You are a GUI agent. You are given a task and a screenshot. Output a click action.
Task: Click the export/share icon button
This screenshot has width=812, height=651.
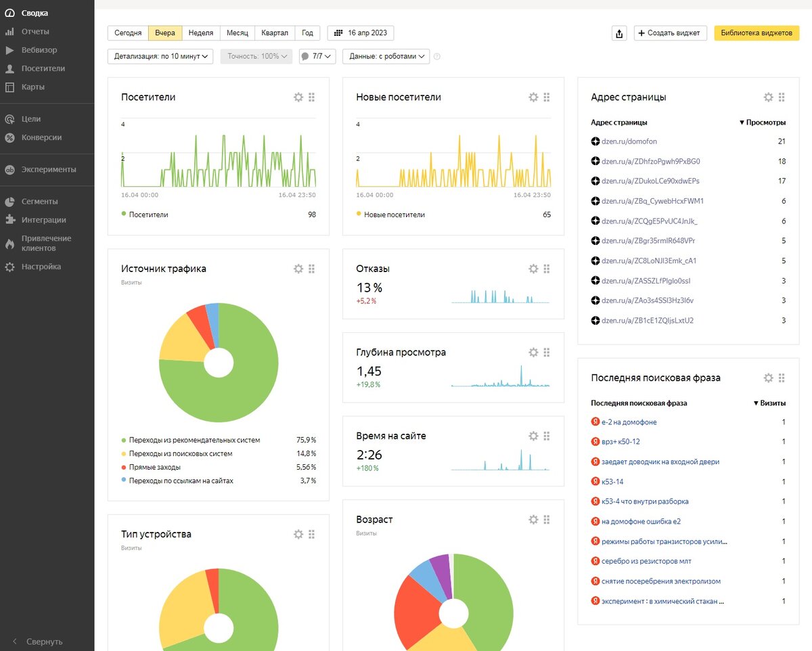tap(619, 33)
